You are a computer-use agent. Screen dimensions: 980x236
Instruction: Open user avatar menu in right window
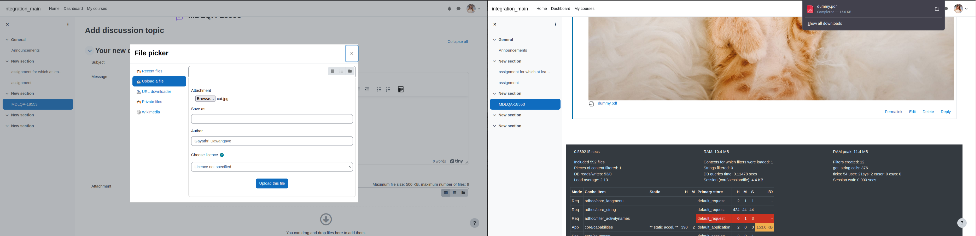pos(961,9)
